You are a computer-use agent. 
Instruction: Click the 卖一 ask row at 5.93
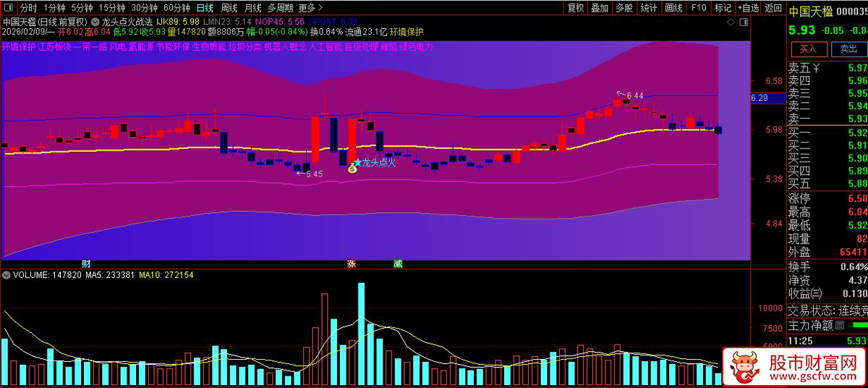[827, 119]
